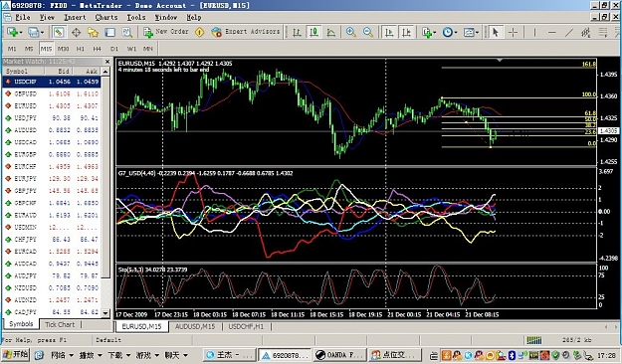Switch to the Symbols tab
Viewport: 622px width, 364px height.
coord(21,324)
